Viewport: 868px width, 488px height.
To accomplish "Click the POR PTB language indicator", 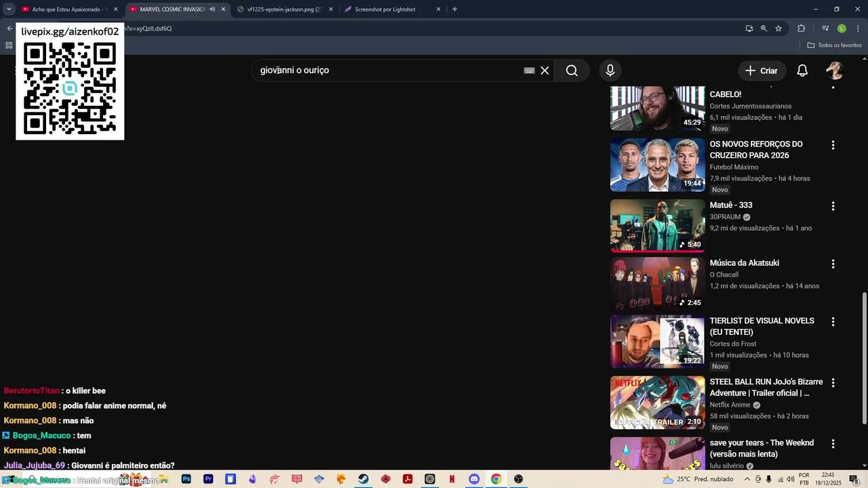I will point(804,479).
